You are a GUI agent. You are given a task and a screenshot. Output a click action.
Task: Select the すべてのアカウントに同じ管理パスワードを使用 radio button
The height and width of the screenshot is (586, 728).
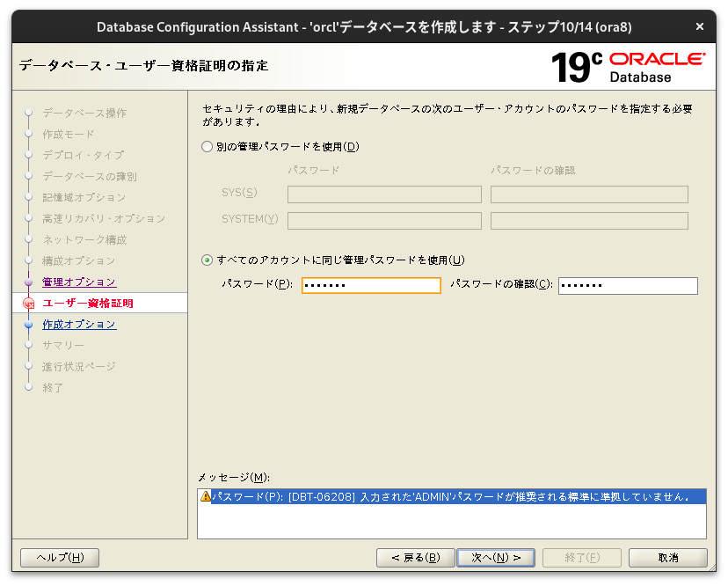coord(205,260)
